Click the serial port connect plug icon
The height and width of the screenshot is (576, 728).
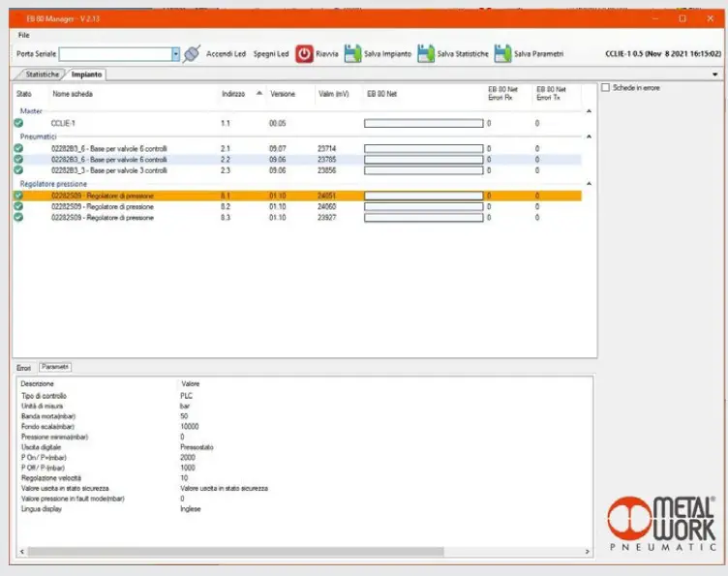[x=192, y=54]
